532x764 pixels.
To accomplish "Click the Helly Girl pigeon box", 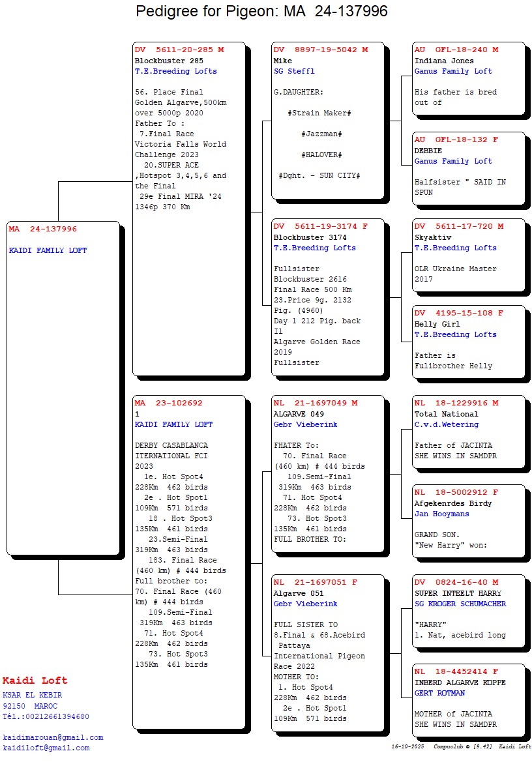I will click(x=468, y=342).
